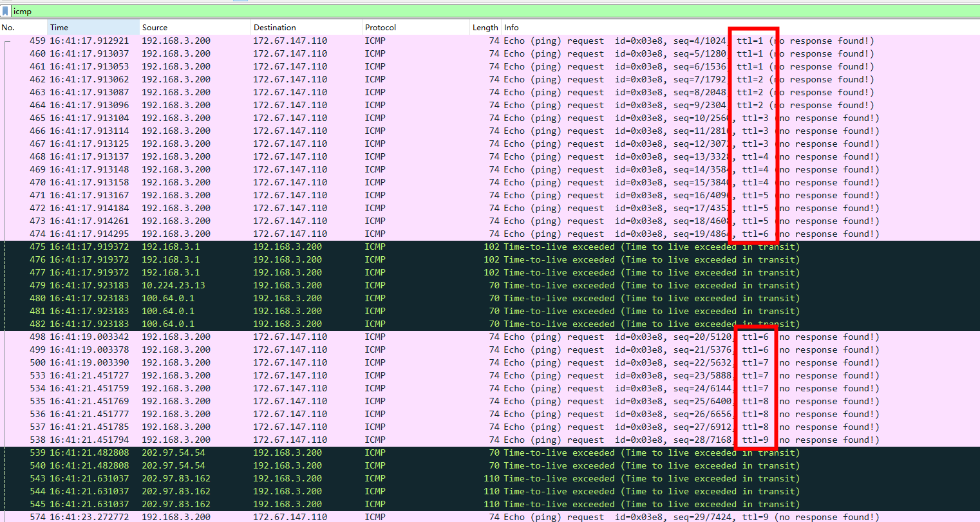Highlight packet 467 echo request row
The height and width of the screenshot is (522, 980).
point(490,144)
